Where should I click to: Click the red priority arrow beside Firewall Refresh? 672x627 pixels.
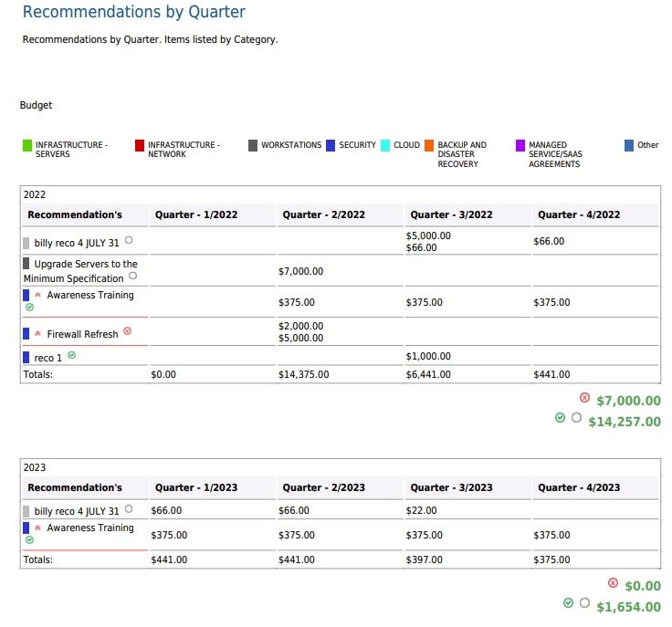pos(37,333)
